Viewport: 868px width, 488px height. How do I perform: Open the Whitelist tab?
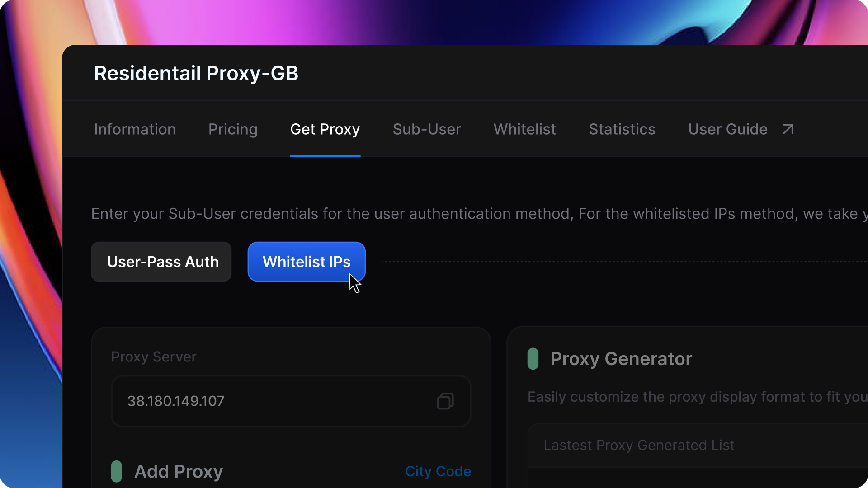click(x=525, y=130)
